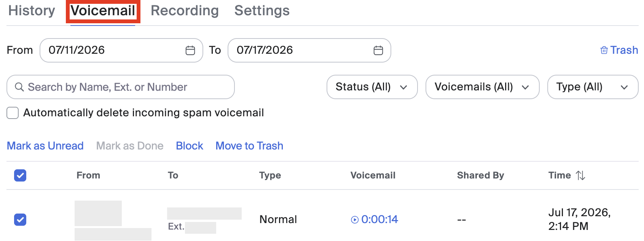The height and width of the screenshot is (241, 644).
Task: Switch to the Recording tab
Action: tap(185, 11)
